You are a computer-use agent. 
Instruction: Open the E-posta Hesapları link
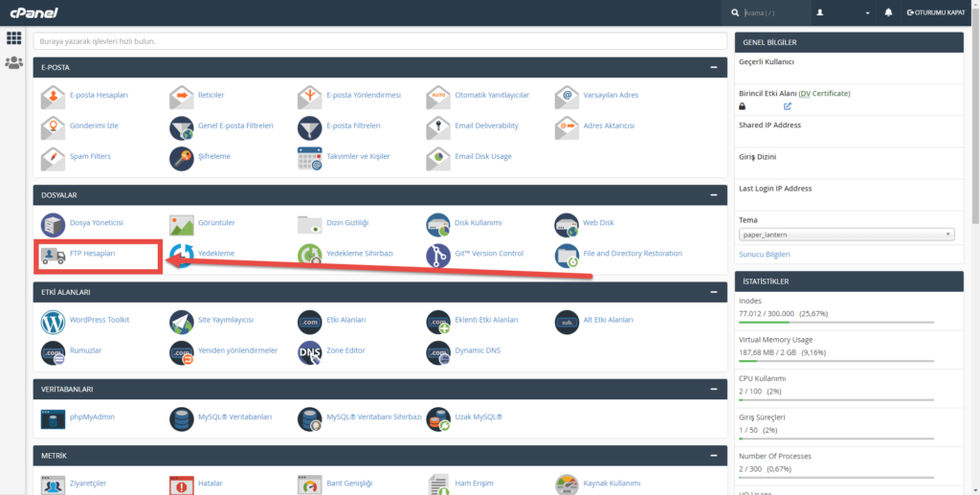[x=99, y=95]
